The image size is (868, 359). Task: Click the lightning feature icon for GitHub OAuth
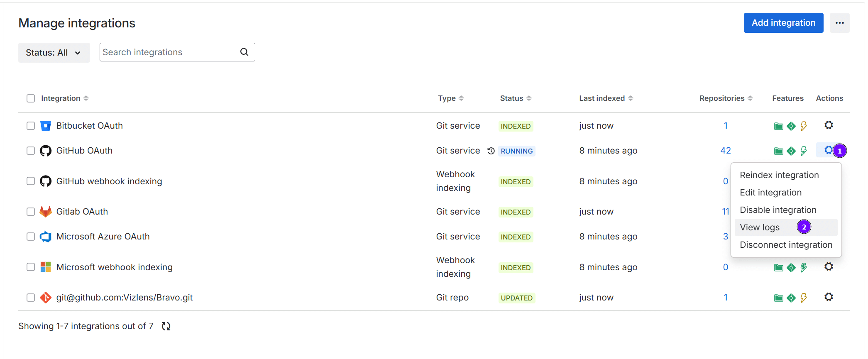804,151
